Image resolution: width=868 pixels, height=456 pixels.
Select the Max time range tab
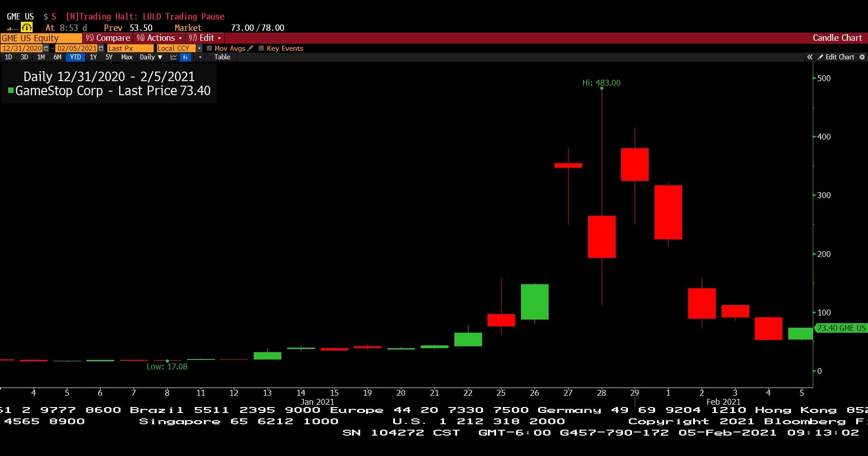(127, 57)
